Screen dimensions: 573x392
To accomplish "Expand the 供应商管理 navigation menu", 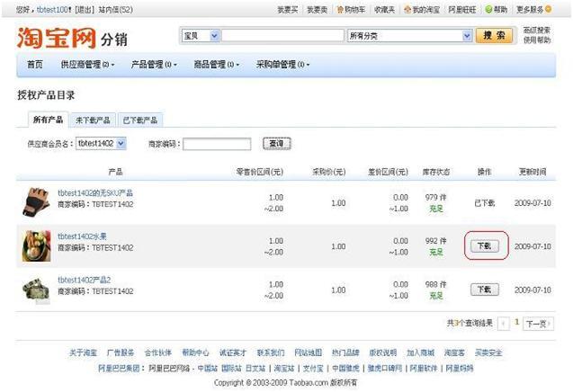I will [x=87, y=65].
